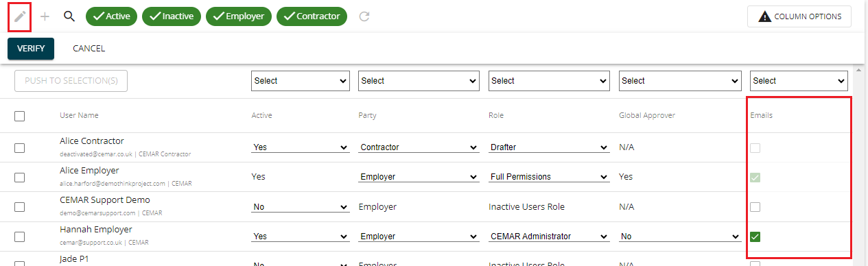Toggle the Active filter chip

coord(112,16)
